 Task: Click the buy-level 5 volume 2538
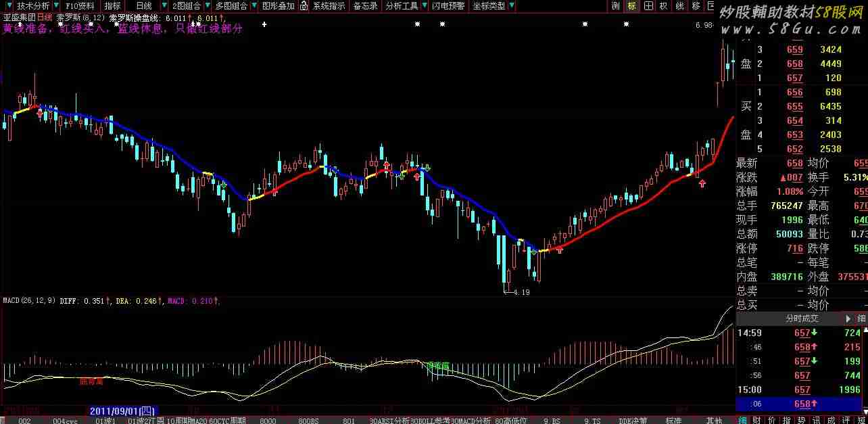(830, 149)
